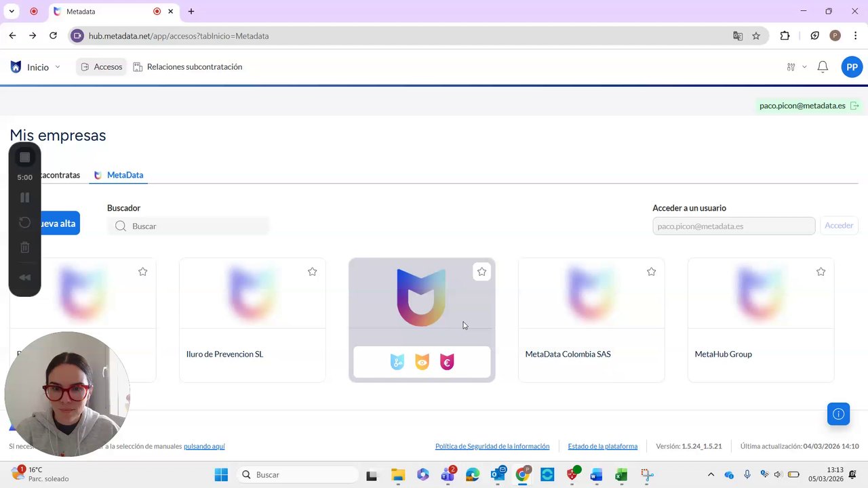Screen dimensions: 868x488
Task: Click the magnifier icon in Buscador field
Action: [x=121, y=226]
